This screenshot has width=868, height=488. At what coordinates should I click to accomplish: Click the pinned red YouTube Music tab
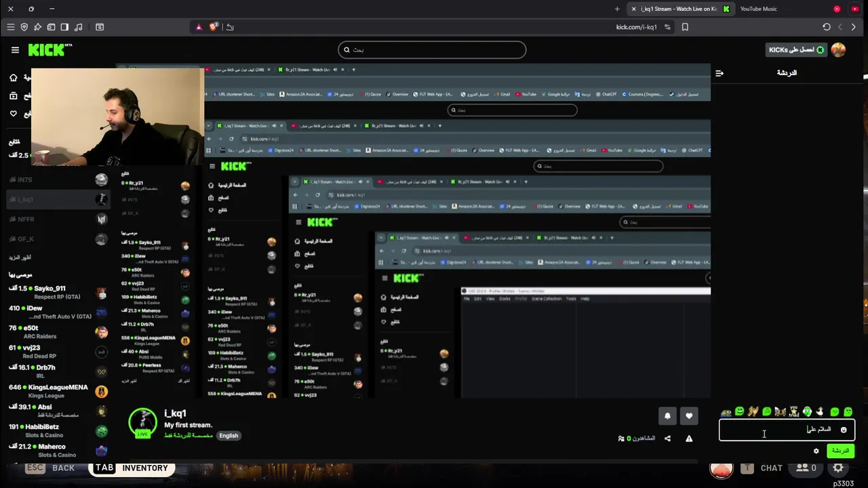click(x=837, y=9)
